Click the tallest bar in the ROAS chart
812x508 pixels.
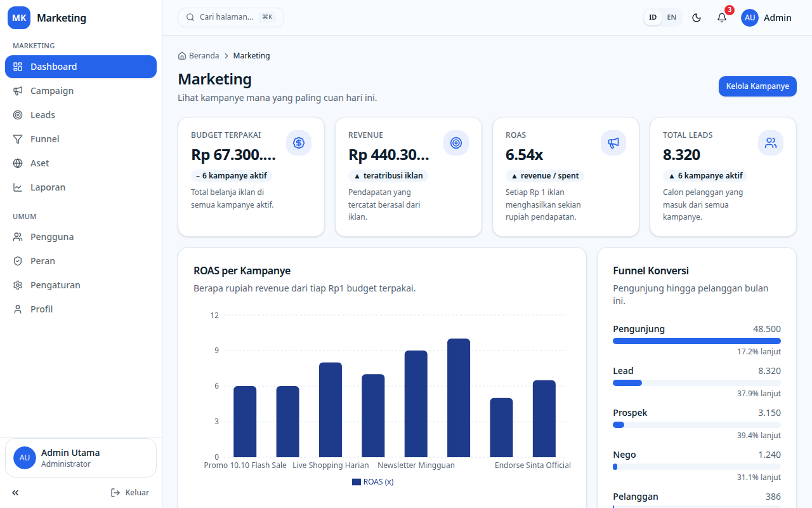pyautogui.click(x=459, y=398)
